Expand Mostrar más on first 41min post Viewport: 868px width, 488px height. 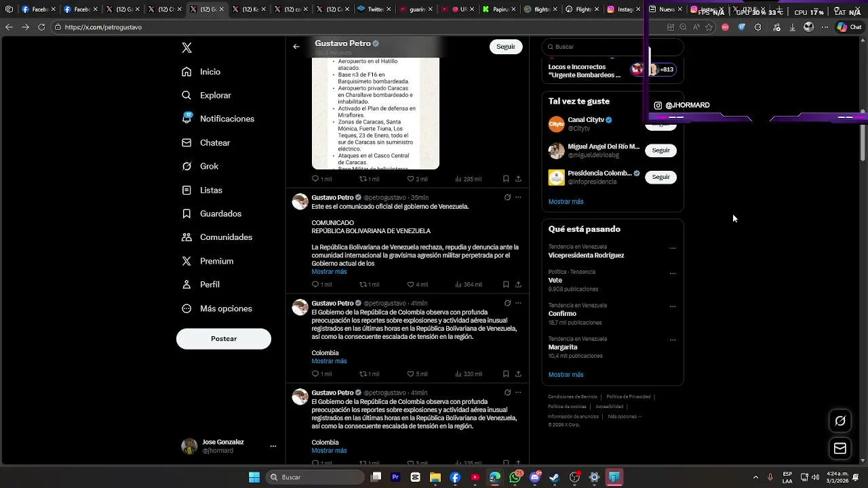[x=329, y=361]
